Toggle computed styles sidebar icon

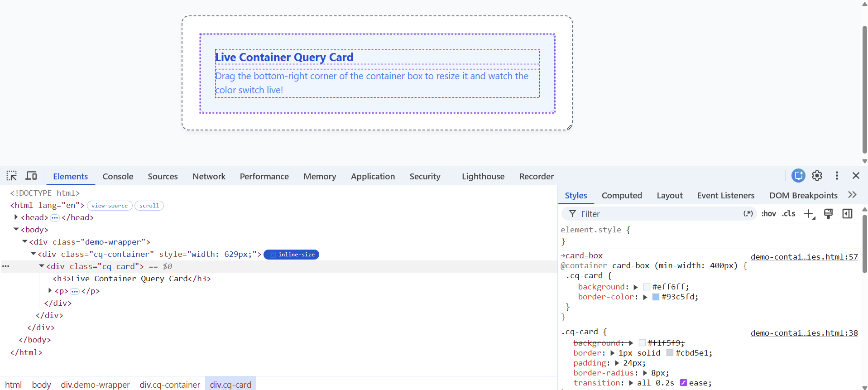pos(847,214)
